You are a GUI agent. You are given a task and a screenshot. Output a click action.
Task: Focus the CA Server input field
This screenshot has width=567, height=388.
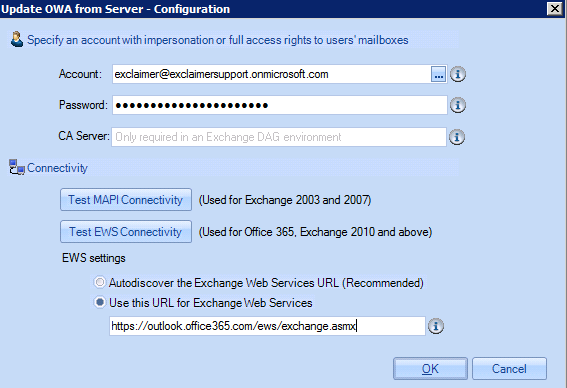tap(279, 137)
